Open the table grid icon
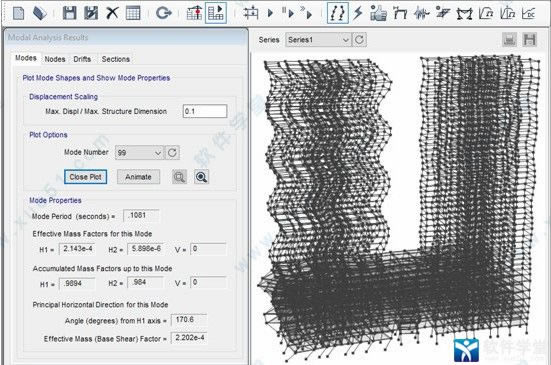The width and height of the screenshot is (551, 365). [x=133, y=13]
